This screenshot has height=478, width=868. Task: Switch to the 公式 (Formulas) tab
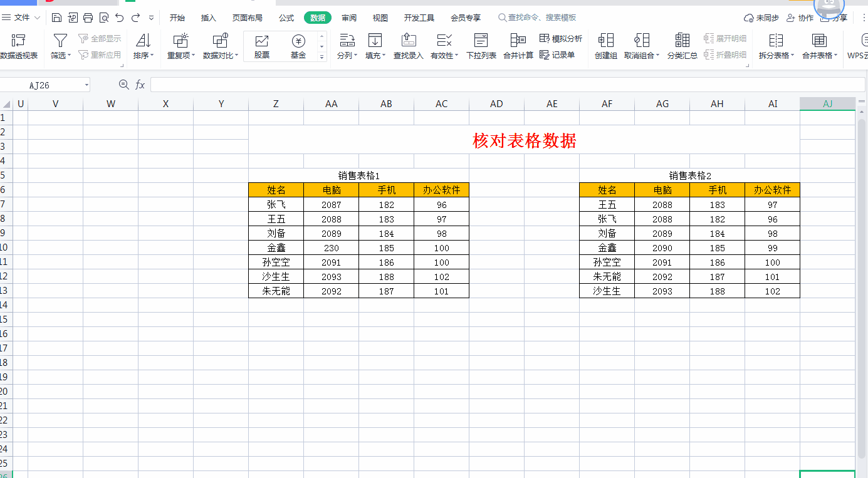click(x=286, y=18)
